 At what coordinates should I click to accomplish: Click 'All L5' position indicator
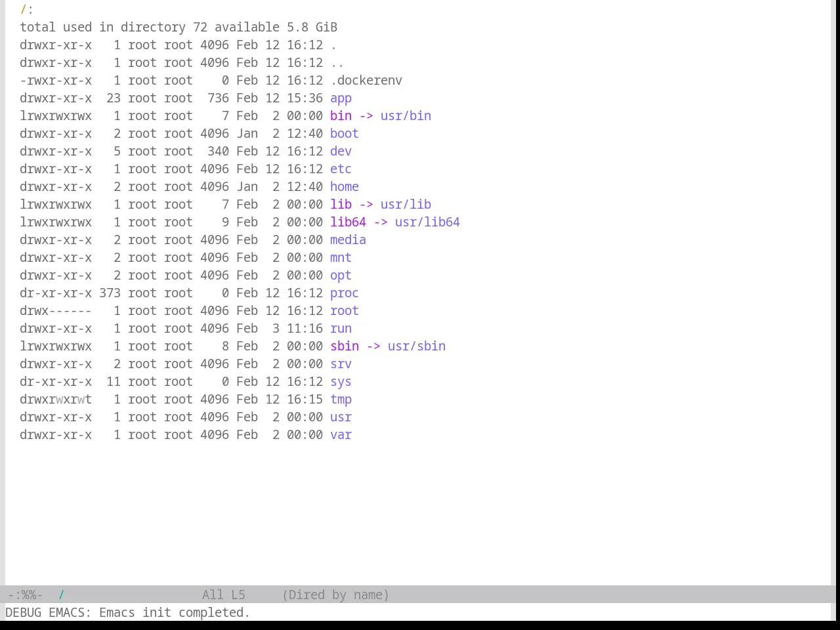click(x=224, y=595)
